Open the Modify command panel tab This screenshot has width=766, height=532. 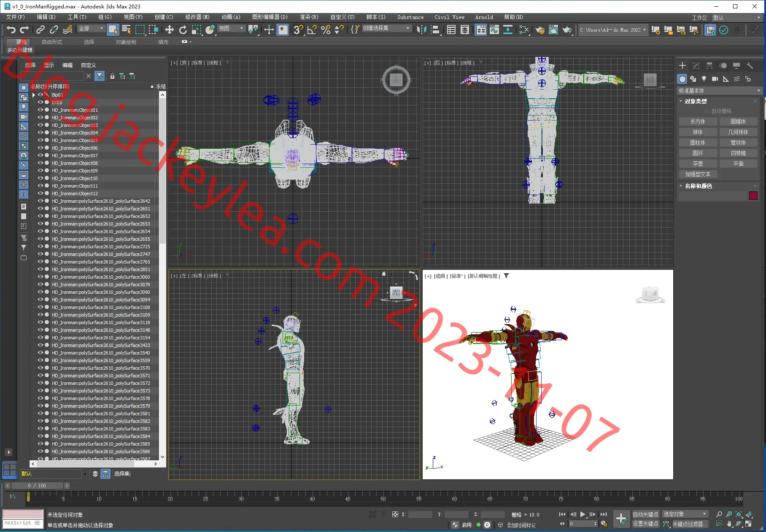696,66
